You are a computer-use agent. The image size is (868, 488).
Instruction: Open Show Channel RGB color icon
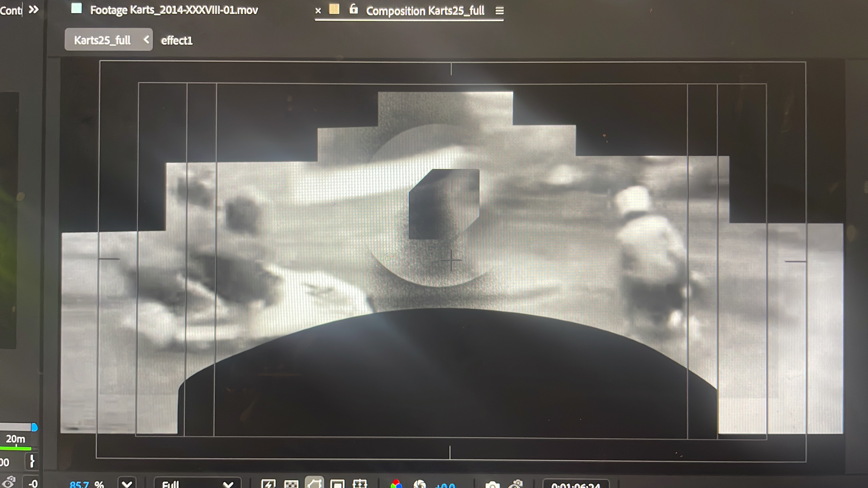click(x=396, y=484)
